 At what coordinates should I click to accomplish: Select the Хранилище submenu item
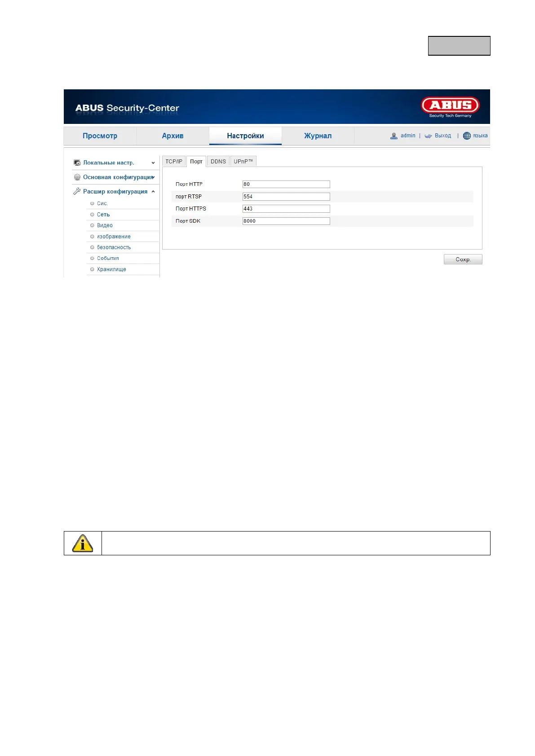pyautogui.click(x=111, y=269)
